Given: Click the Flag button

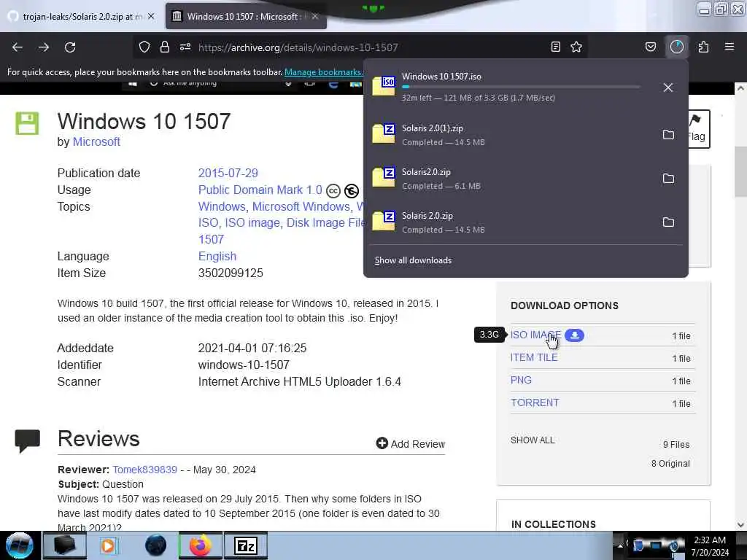Looking at the screenshot, I should coord(698,129).
